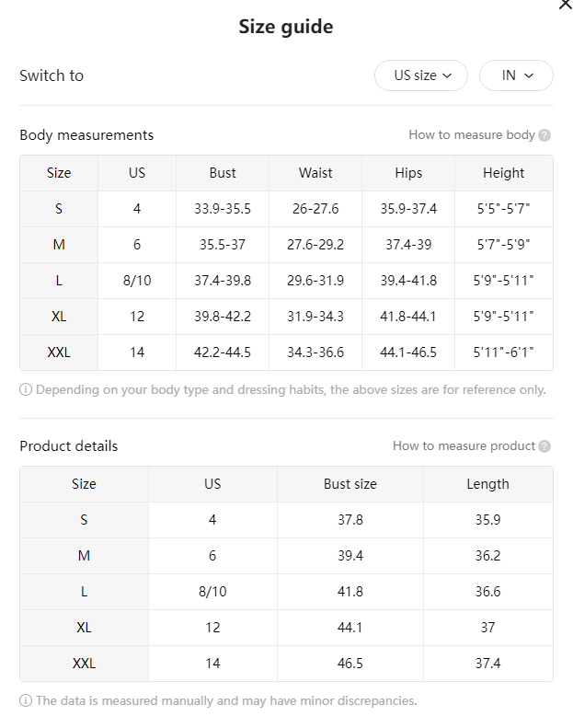Select size S row in Product details

point(286,519)
